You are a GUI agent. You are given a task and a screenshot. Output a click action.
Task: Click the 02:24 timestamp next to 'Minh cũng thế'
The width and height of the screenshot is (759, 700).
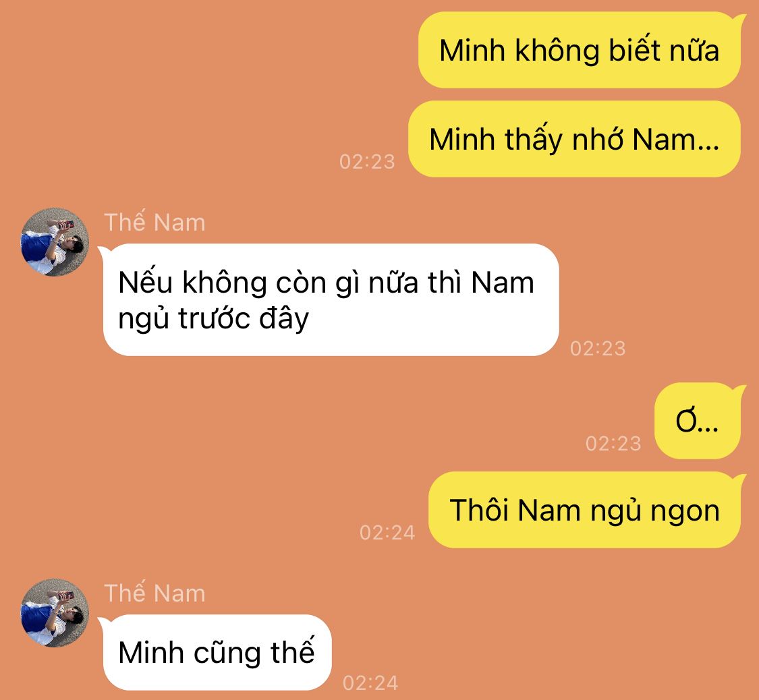coord(370,683)
